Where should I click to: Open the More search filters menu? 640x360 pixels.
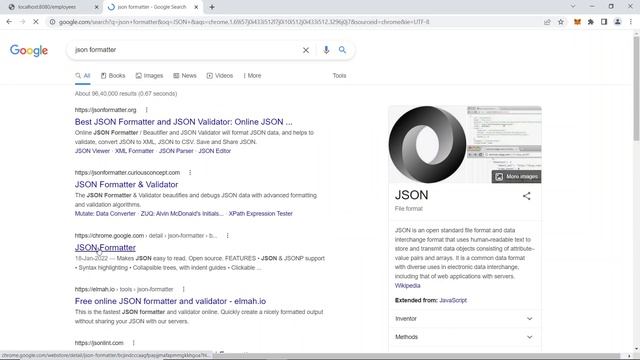pos(252,76)
